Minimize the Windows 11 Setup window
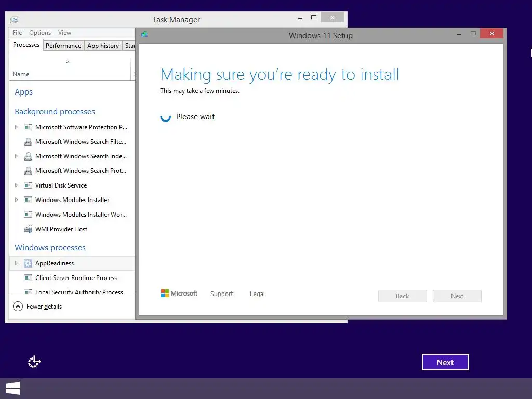Viewport: 532px width, 399px height. pos(459,34)
